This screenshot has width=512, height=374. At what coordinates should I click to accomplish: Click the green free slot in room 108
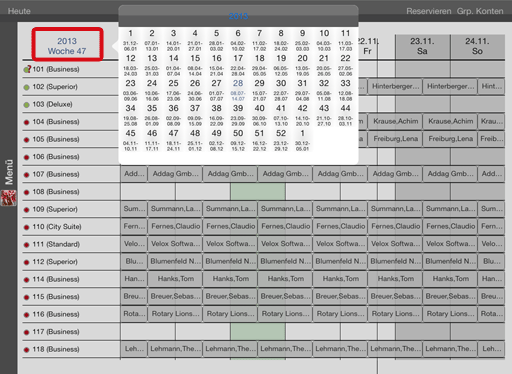258,192
